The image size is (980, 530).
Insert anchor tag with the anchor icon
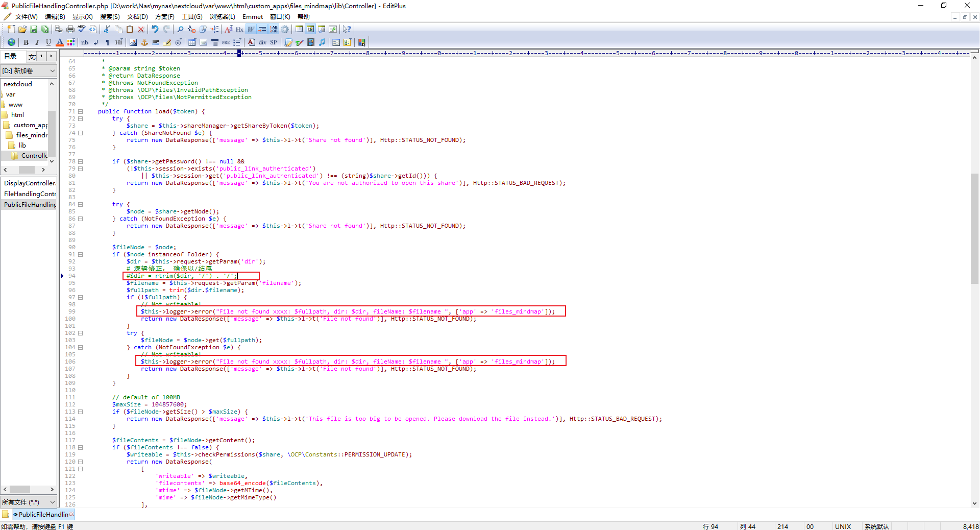tap(144, 42)
